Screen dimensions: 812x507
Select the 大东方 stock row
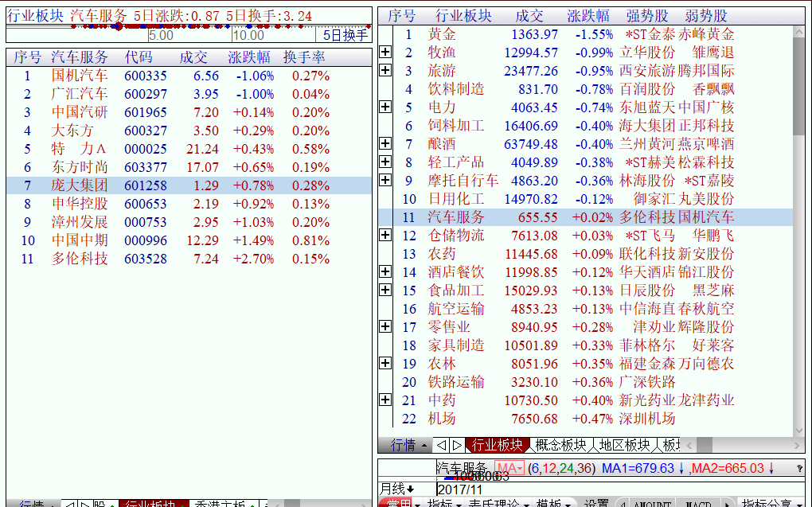(x=189, y=131)
